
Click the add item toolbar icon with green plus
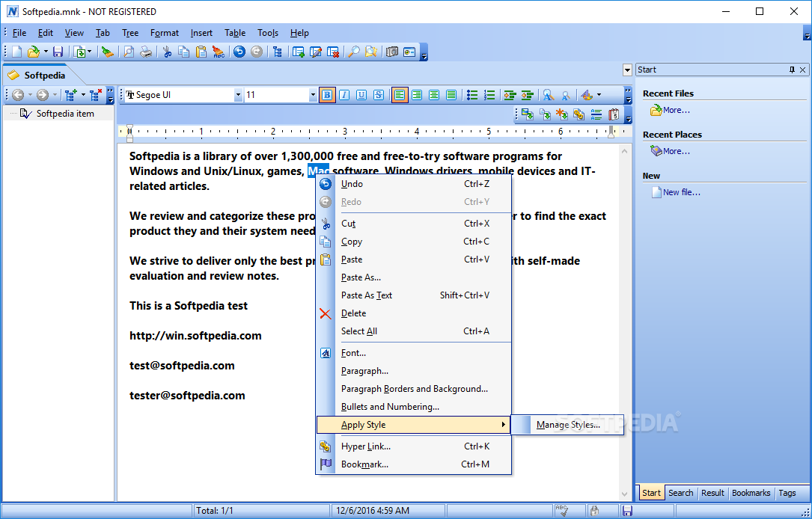[x=299, y=52]
